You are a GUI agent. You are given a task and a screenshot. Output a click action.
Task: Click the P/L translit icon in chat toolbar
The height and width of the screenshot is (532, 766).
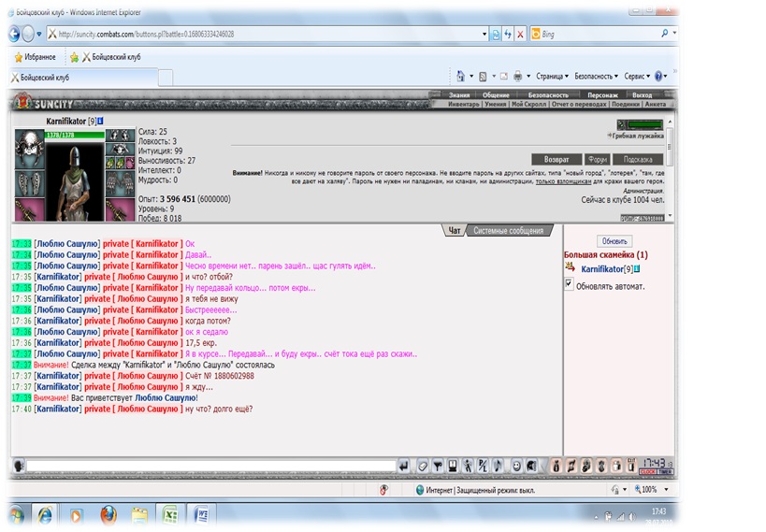pos(483,467)
